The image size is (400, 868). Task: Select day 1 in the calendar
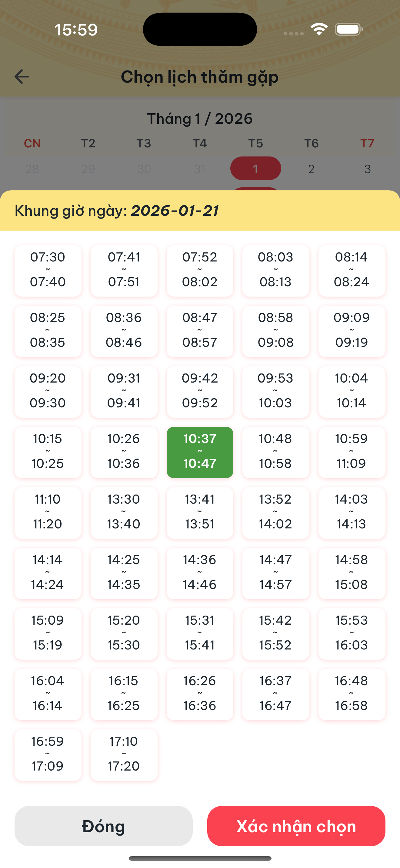point(255,169)
